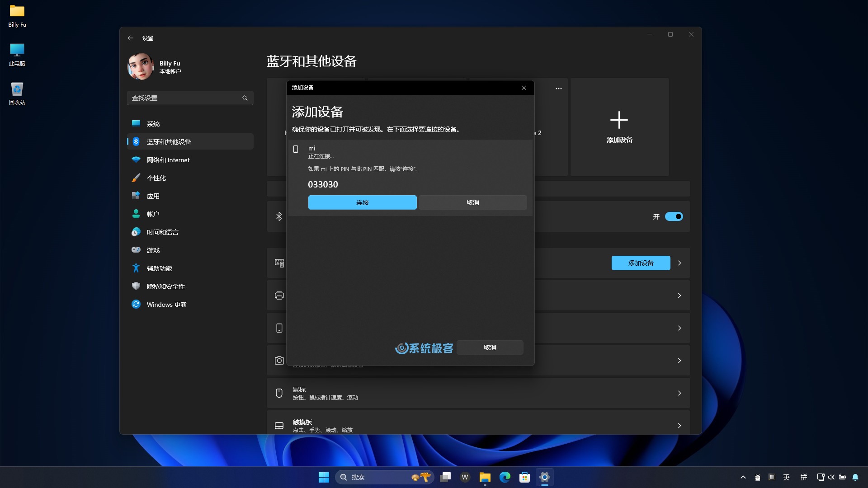The image size is (868, 488).
Task: Click the search magnifier in 查找设置 box
Action: pyautogui.click(x=245, y=98)
